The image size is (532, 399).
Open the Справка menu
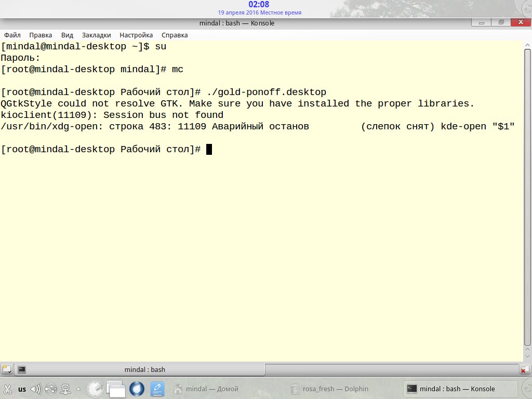pyautogui.click(x=175, y=35)
